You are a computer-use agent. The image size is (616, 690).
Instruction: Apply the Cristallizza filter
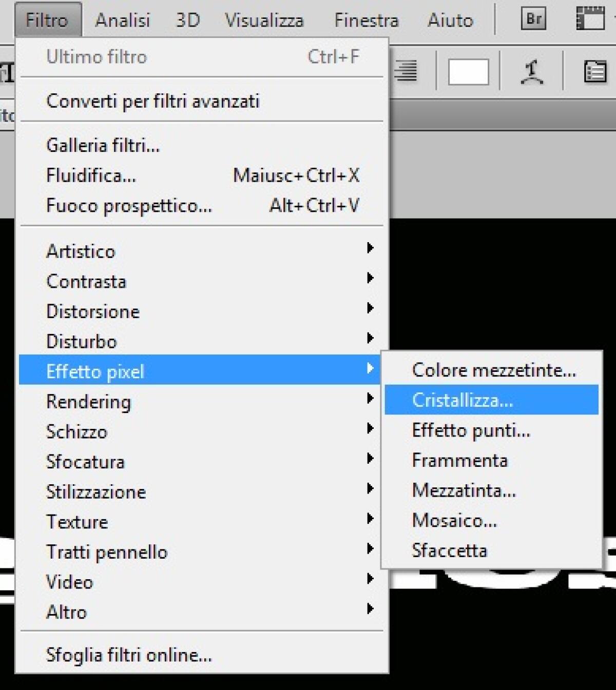coord(492,400)
